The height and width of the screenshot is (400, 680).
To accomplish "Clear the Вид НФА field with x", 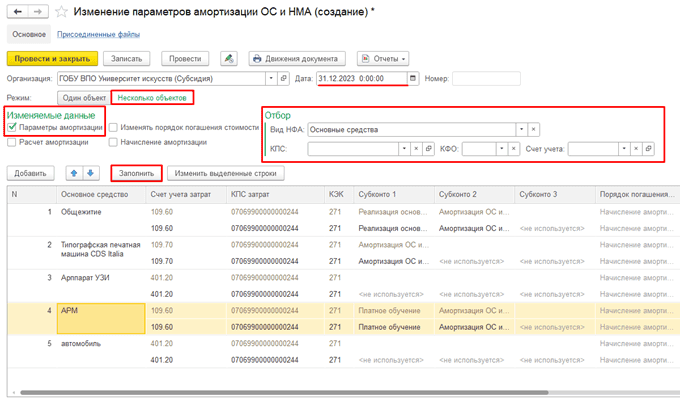I will click(x=533, y=129).
